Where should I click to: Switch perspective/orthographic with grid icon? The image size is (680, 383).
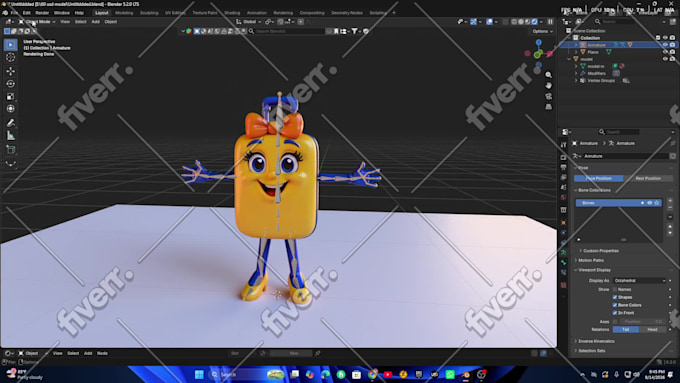click(x=549, y=107)
